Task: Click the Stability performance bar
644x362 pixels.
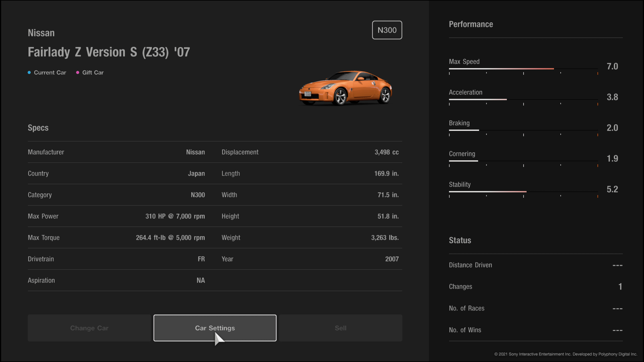Action: [523, 192]
